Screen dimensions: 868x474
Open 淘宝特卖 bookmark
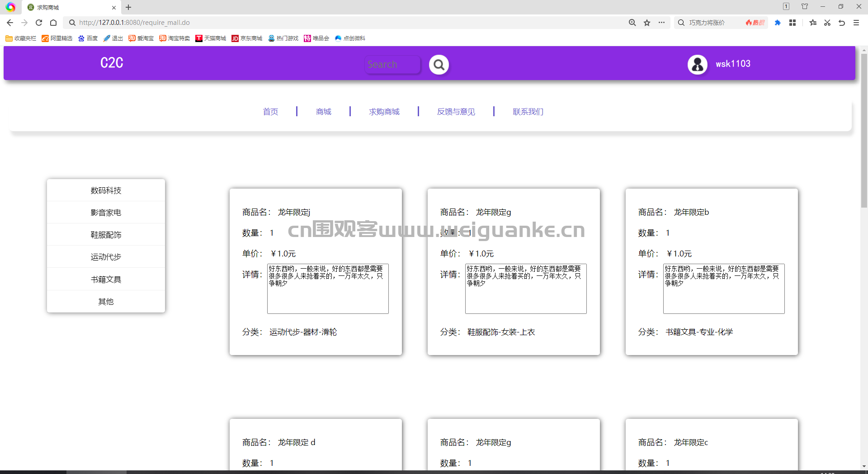(x=175, y=38)
